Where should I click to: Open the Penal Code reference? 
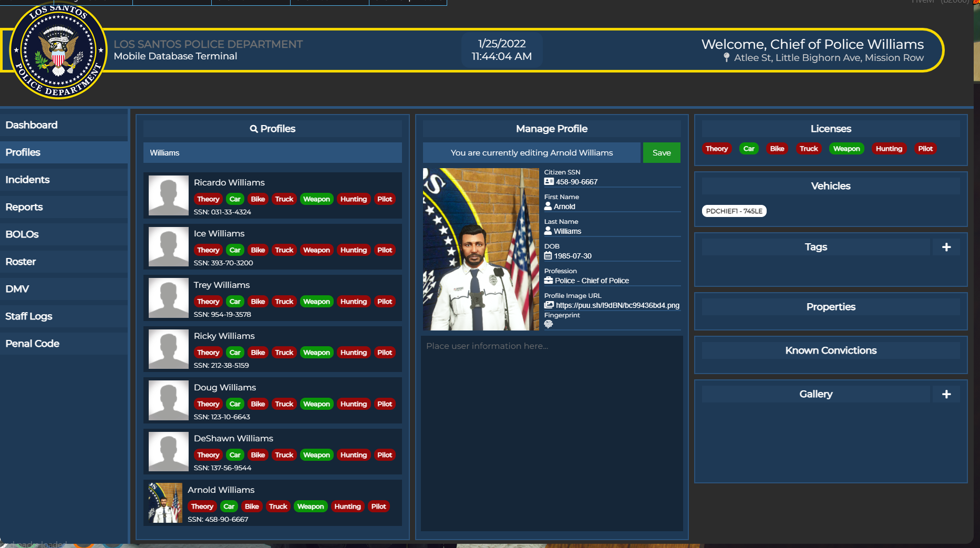pos(64,344)
